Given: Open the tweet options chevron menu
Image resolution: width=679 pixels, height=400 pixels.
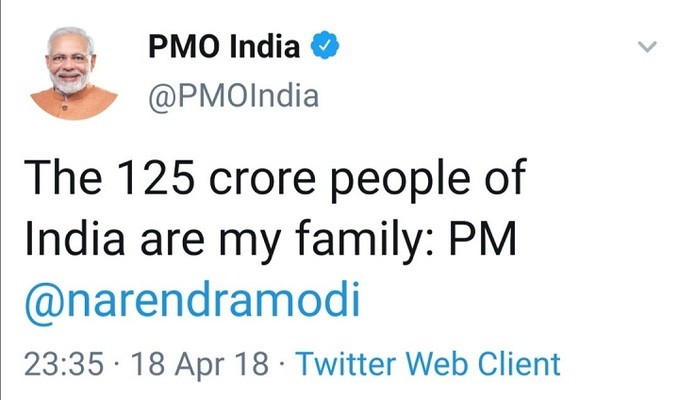Looking at the screenshot, I should [x=647, y=46].
